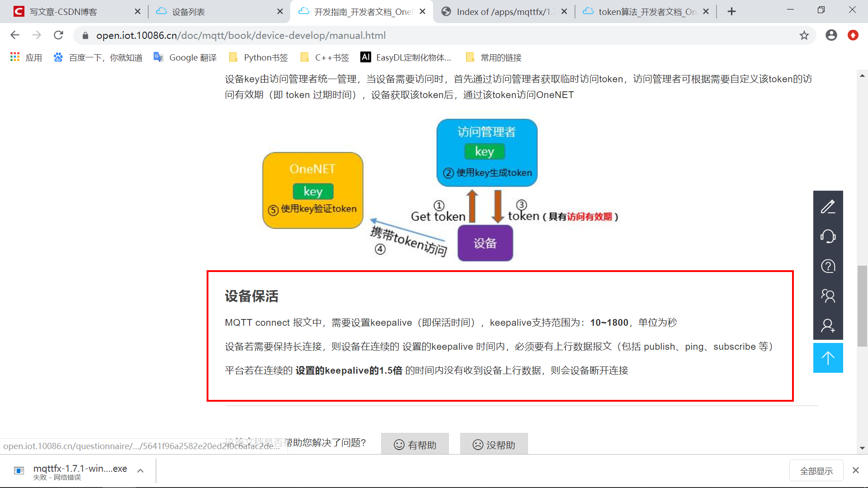Open a new browser tab
The width and height of the screenshot is (868, 488).
coord(731,12)
